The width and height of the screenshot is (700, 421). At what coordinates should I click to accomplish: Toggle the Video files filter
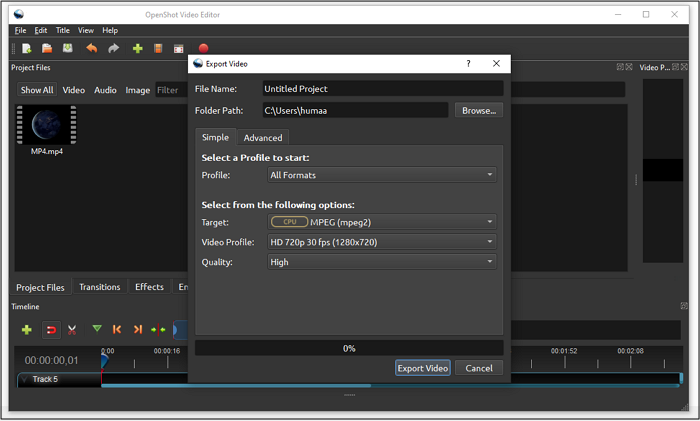(74, 90)
